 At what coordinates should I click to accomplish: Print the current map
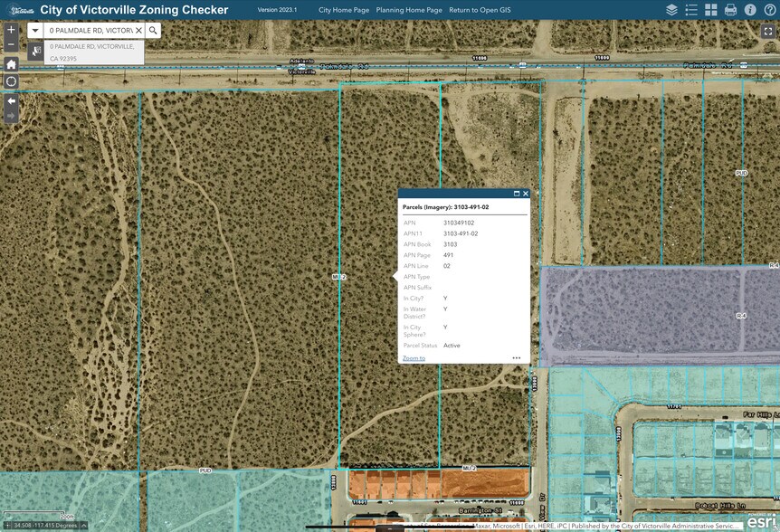pos(731,10)
